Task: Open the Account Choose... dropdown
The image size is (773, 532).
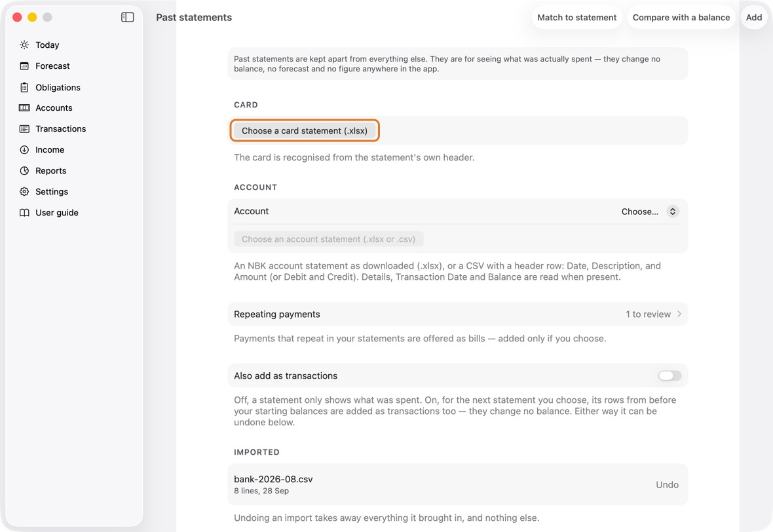Action: click(x=650, y=212)
